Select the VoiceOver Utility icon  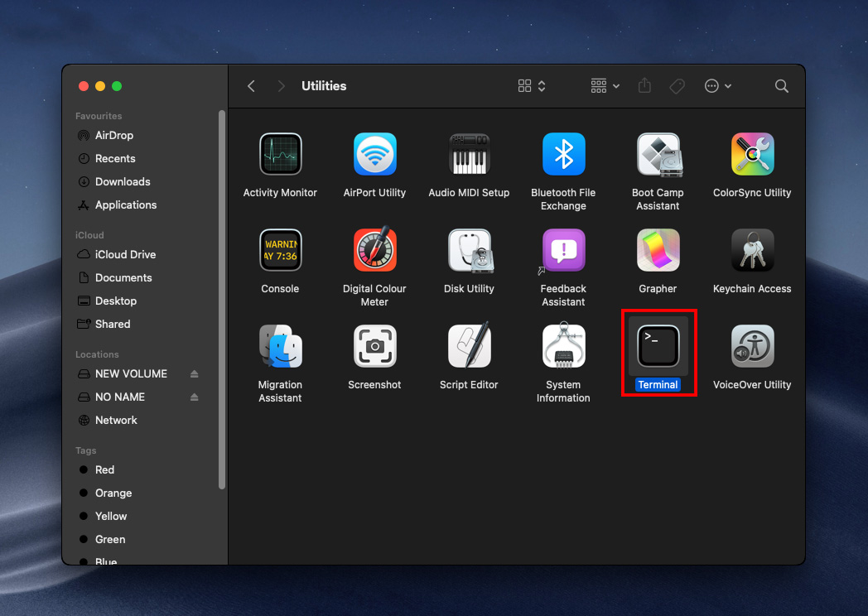pos(752,346)
